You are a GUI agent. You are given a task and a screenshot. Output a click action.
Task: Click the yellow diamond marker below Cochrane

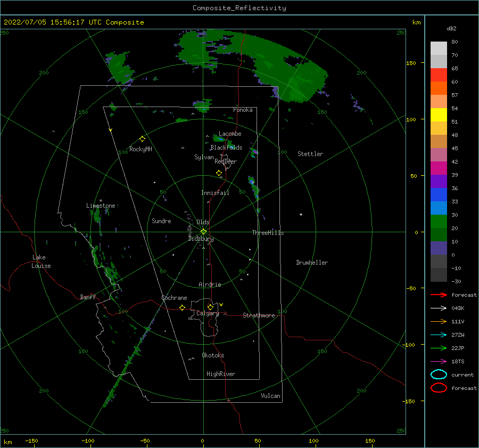click(182, 307)
